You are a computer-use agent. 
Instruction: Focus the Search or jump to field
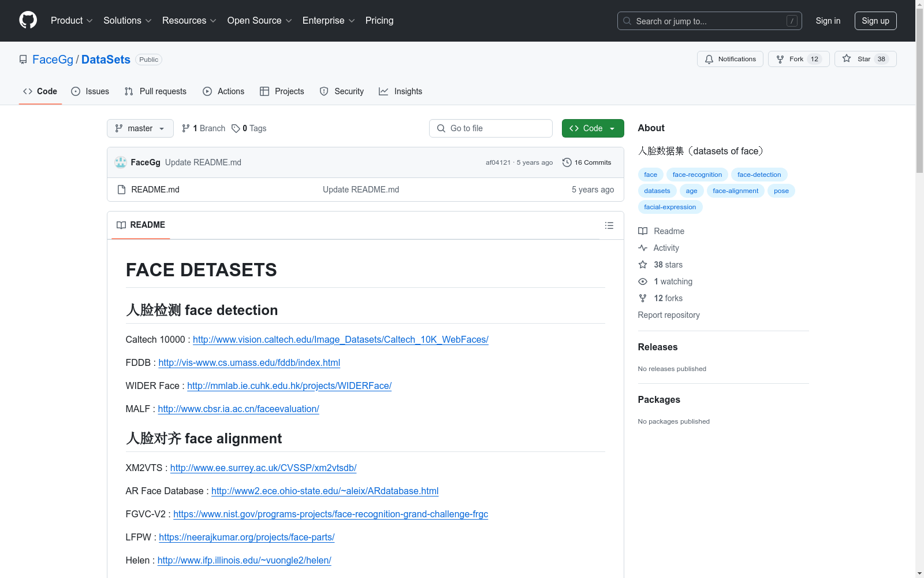tap(710, 21)
